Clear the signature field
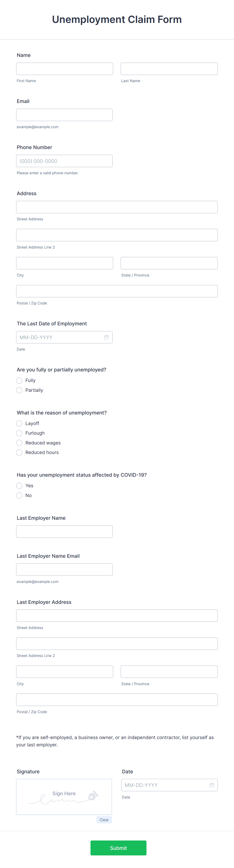 [104, 820]
